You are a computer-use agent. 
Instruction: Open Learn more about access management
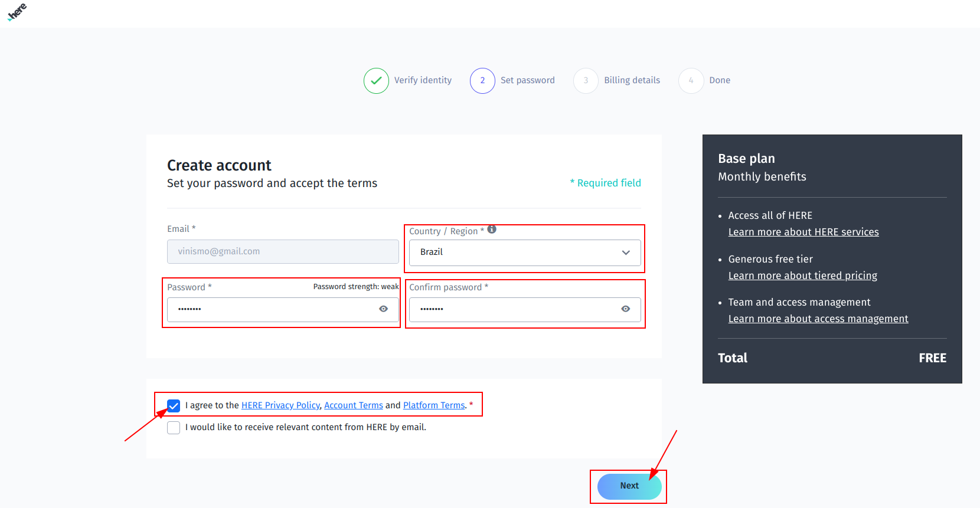click(x=818, y=319)
